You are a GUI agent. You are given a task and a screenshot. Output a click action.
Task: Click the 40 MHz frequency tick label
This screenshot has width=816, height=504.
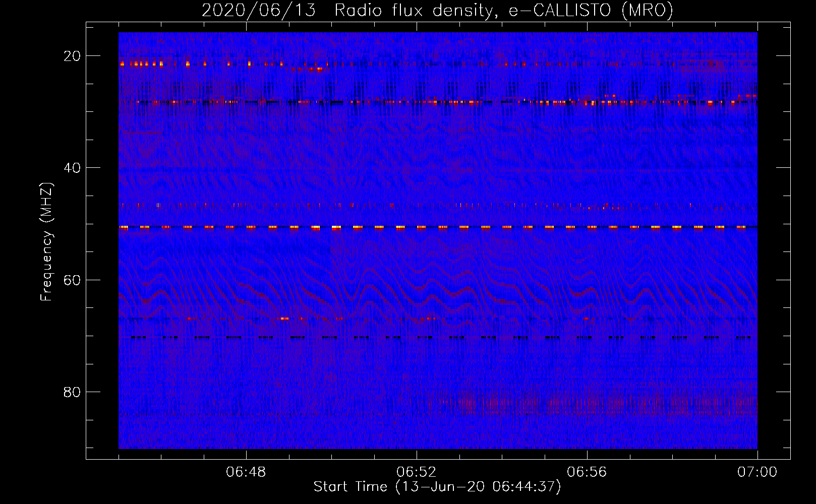coord(72,168)
